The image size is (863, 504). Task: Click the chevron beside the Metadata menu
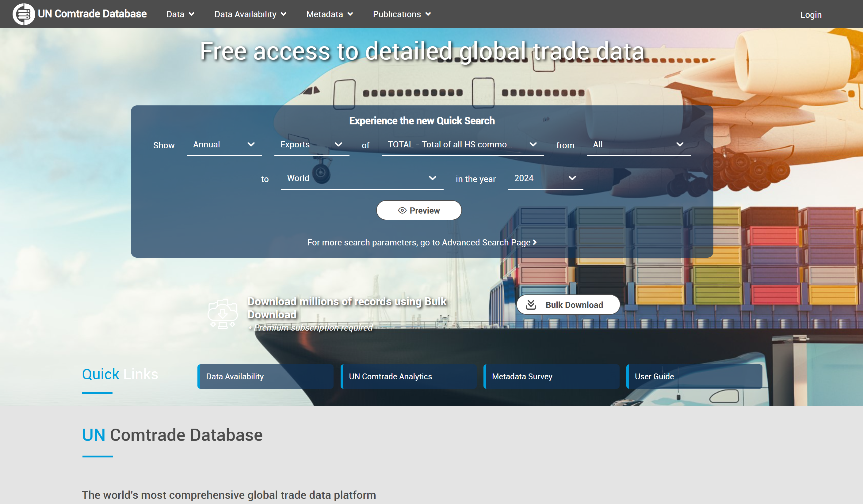pyautogui.click(x=350, y=14)
